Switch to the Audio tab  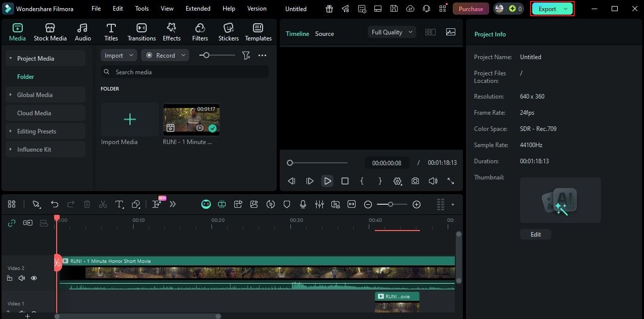click(83, 32)
